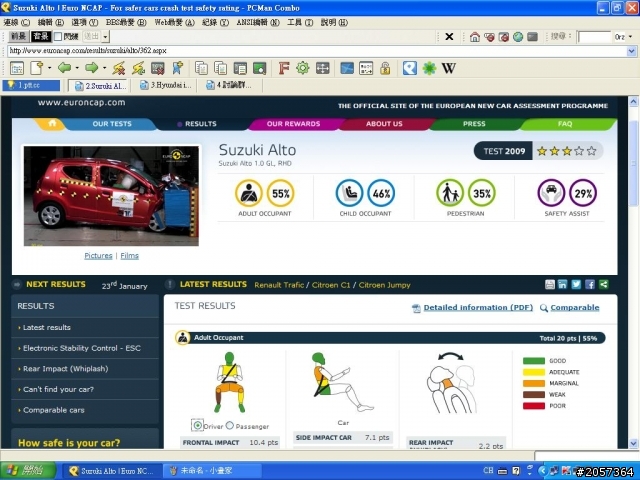Screen dimensions: 640x480
Task: Open the 工具 (T) menu
Action: point(300,22)
